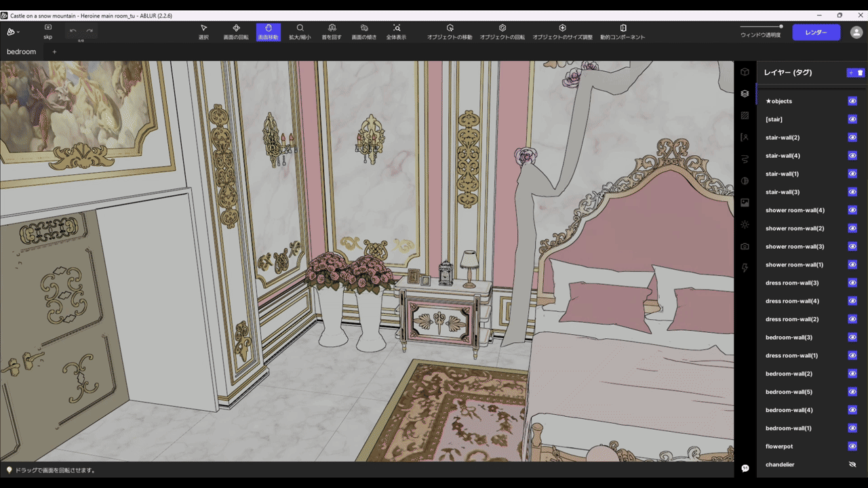The image size is (868, 488).
Task: Select the オブジェクトの移動 move tool
Action: click(x=450, y=32)
